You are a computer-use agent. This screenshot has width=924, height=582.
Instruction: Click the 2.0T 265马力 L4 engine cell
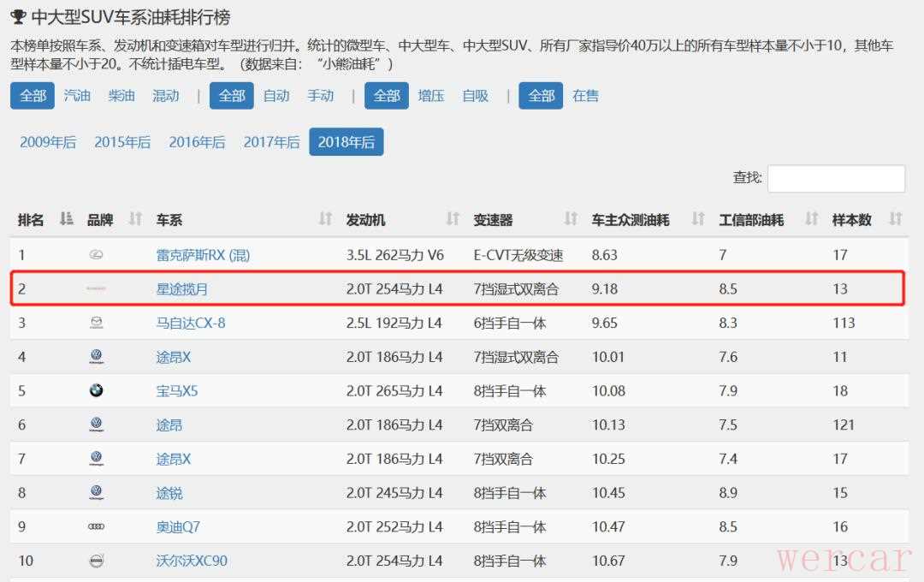(394, 391)
